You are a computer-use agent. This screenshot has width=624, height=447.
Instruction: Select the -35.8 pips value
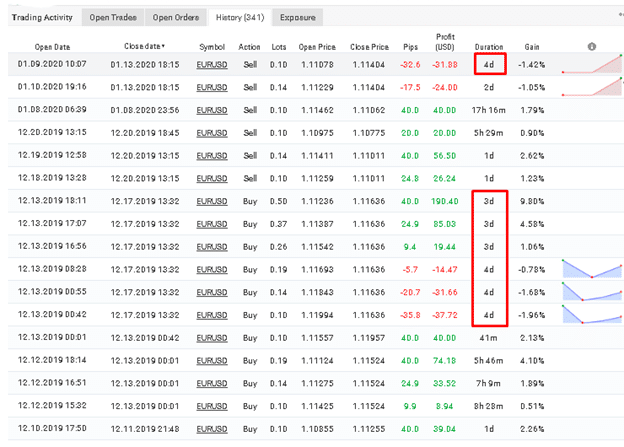click(x=410, y=315)
